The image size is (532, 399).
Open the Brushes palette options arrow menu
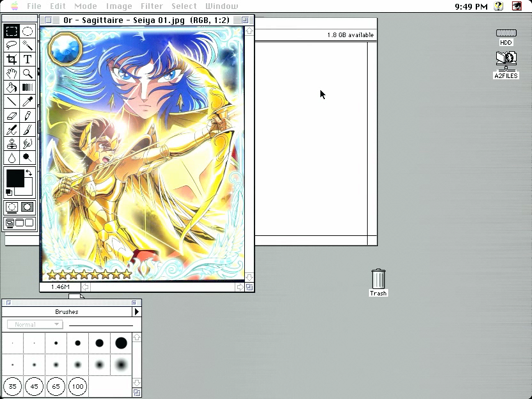(x=137, y=311)
